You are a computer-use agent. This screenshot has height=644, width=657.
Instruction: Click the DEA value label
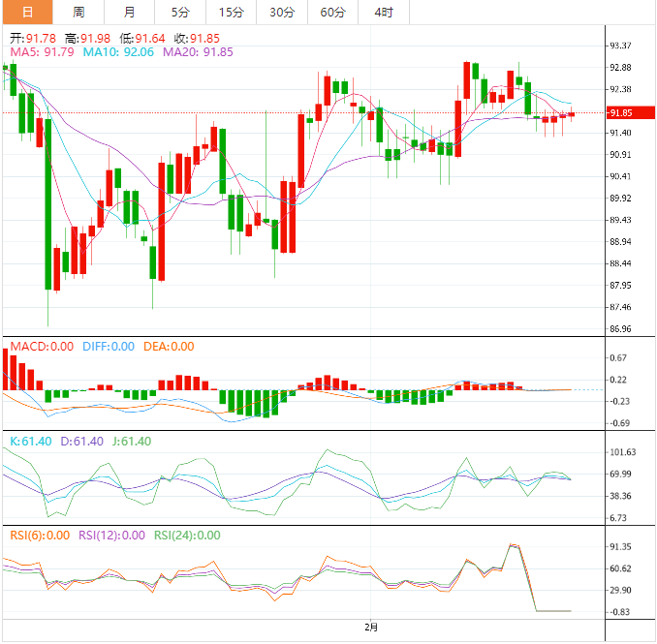coord(169,347)
